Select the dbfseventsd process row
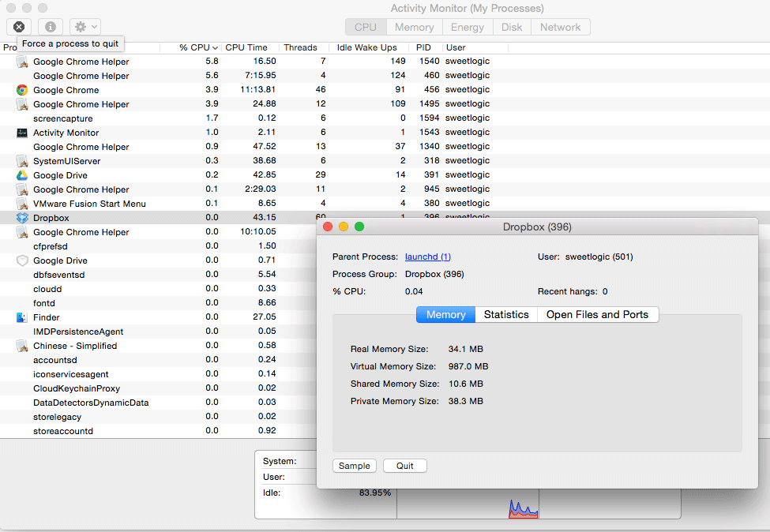 [158, 275]
